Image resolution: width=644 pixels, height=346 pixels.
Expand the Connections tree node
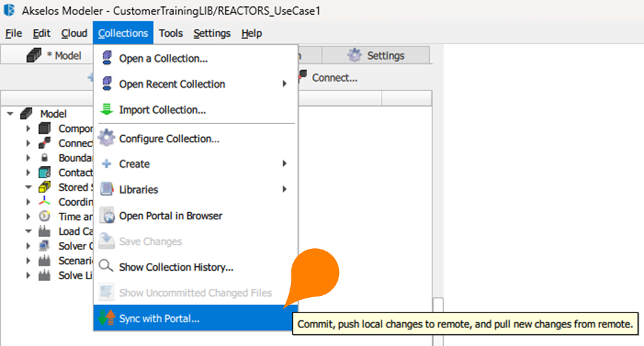(x=28, y=143)
